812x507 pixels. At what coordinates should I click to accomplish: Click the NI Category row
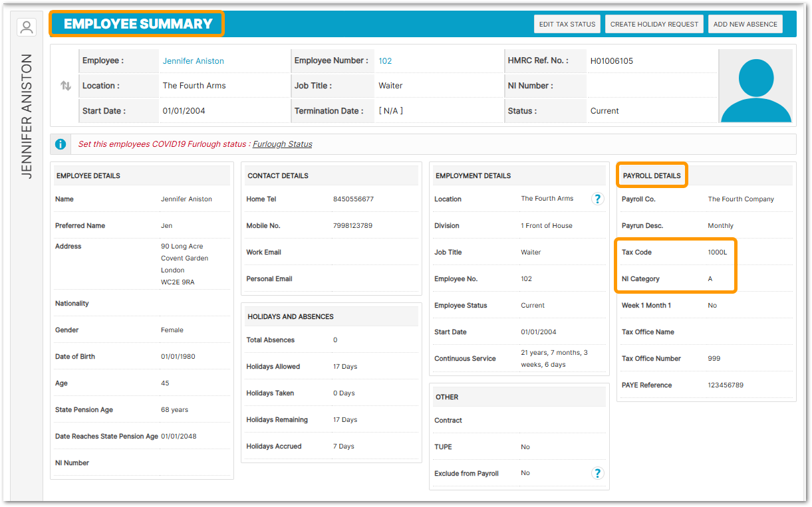click(x=675, y=279)
